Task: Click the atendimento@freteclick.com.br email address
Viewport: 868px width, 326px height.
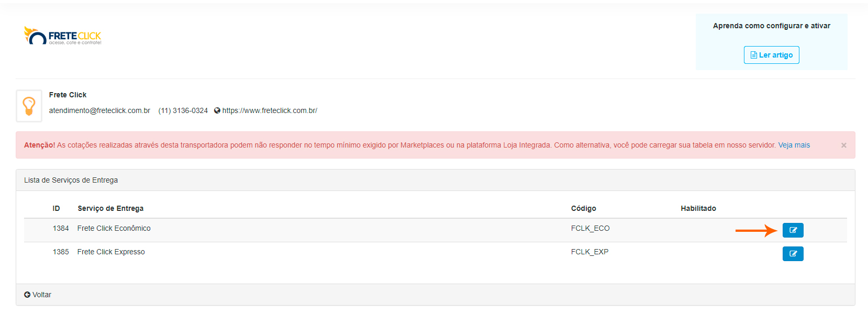Action: click(99, 110)
